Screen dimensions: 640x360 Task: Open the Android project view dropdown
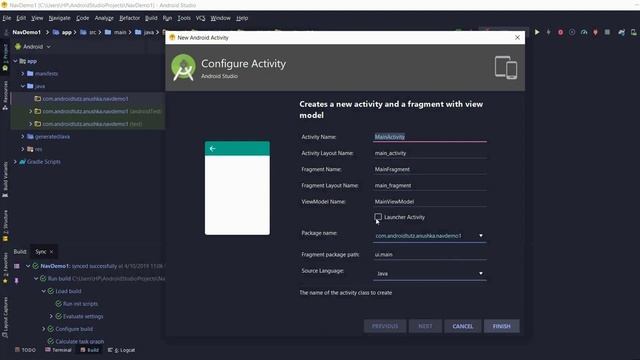coord(33,47)
